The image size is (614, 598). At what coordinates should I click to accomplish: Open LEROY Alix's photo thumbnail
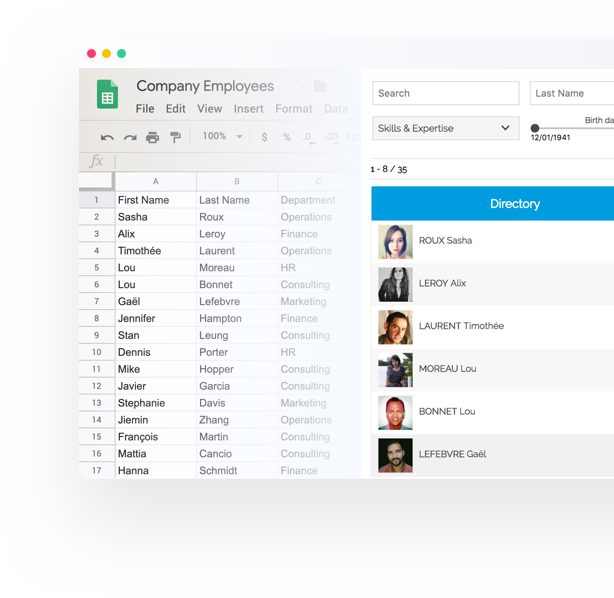395,284
